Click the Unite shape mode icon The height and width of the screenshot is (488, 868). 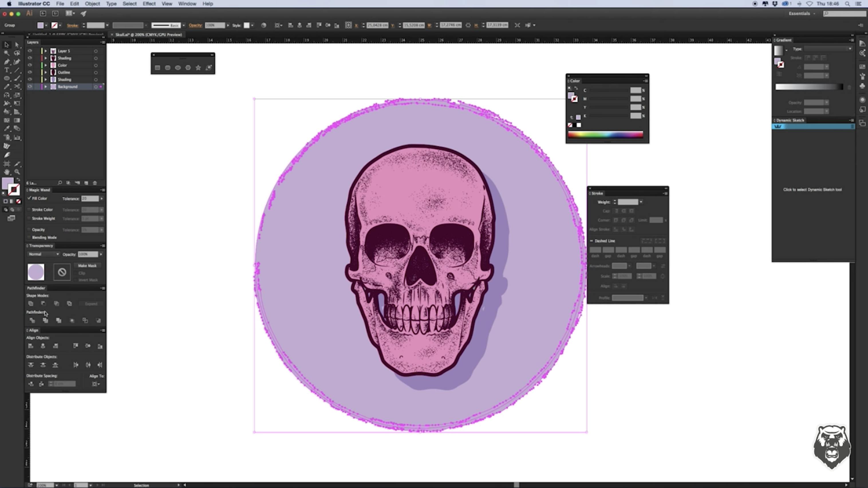pyautogui.click(x=31, y=304)
